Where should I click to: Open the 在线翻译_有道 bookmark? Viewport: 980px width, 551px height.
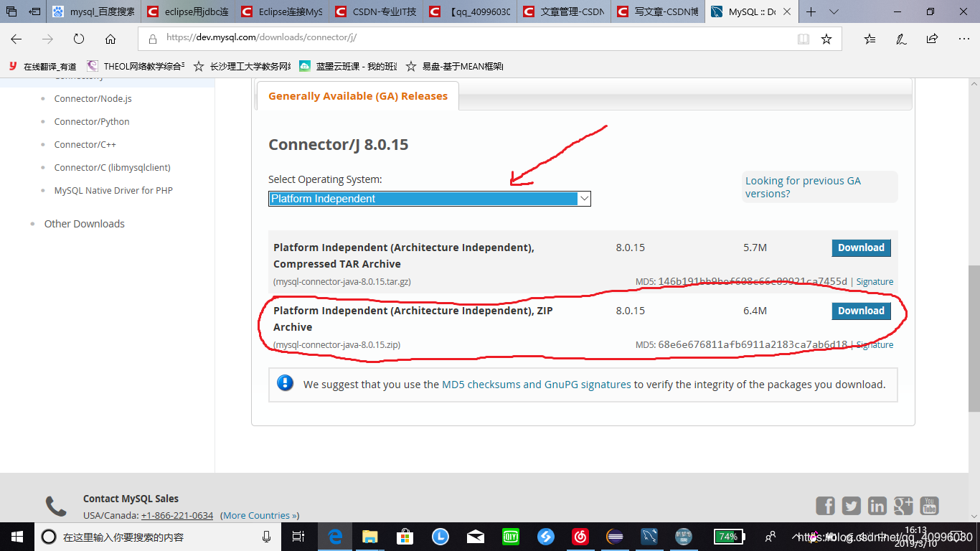[x=42, y=66]
